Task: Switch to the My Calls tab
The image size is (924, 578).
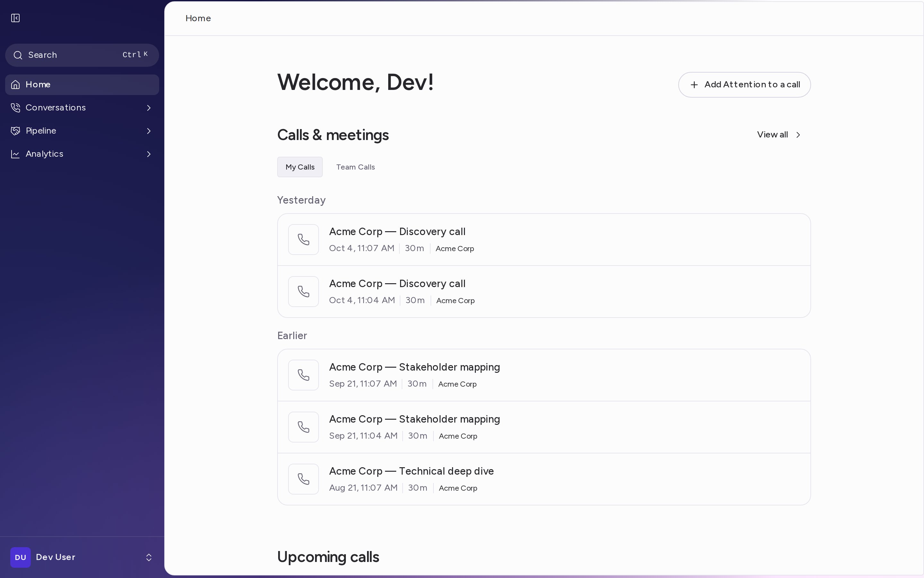Action: (300, 167)
